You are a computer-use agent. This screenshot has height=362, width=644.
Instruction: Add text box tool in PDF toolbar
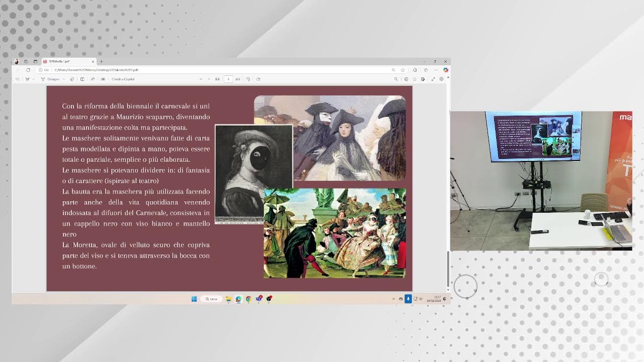click(82, 79)
